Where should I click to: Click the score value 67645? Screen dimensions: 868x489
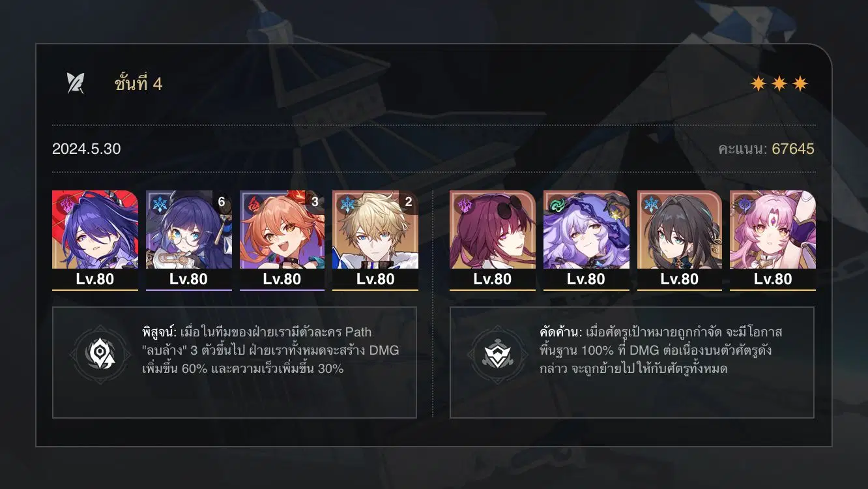coord(793,149)
